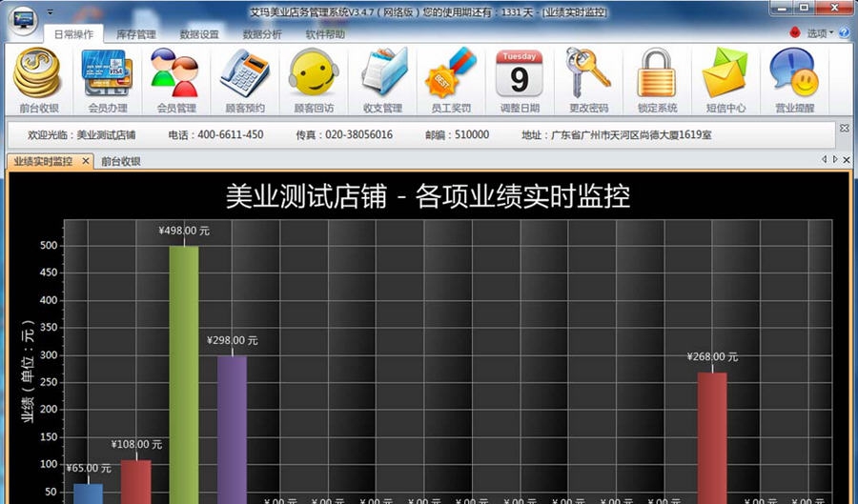Select the 库存管理 ribbon tab
The height and width of the screenshot is (504, 858).
[x=136, y=34]
